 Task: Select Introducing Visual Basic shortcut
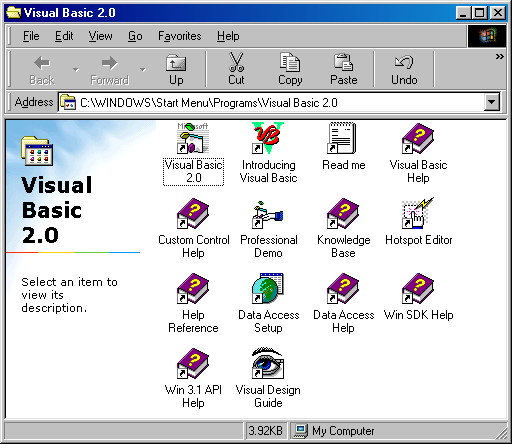[x=268, y=138]
